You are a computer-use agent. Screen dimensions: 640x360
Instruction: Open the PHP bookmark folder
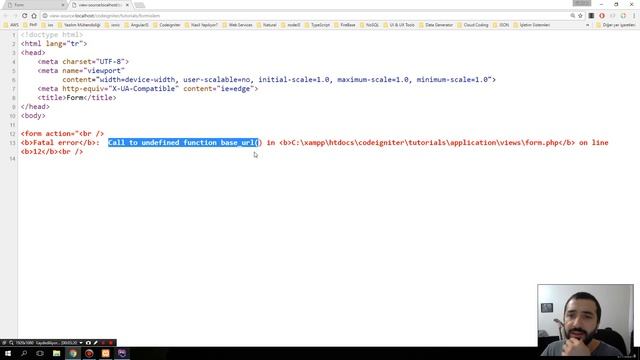coord(30,25)
